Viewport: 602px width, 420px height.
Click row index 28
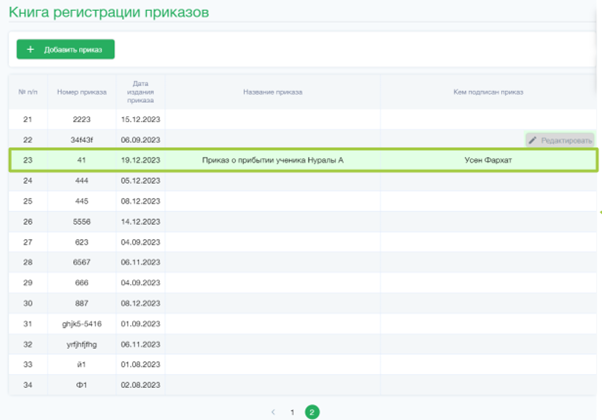28,262
